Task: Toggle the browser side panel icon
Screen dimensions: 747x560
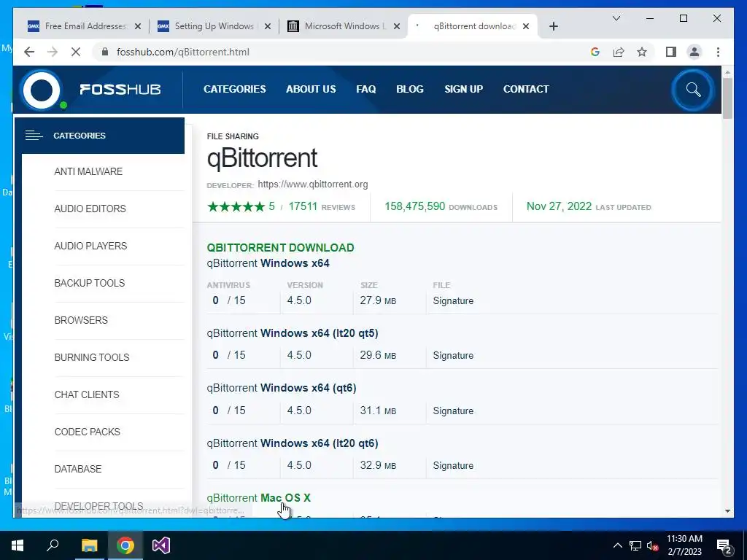Action: [x=671, y=52]
